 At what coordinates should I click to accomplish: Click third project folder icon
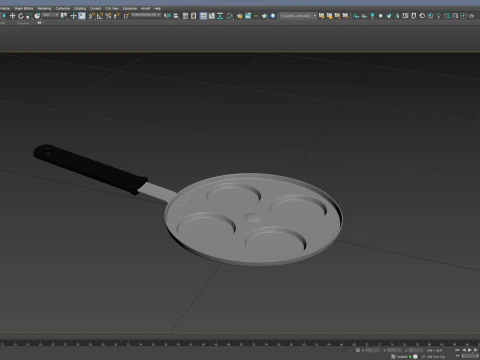coord(337,16)
